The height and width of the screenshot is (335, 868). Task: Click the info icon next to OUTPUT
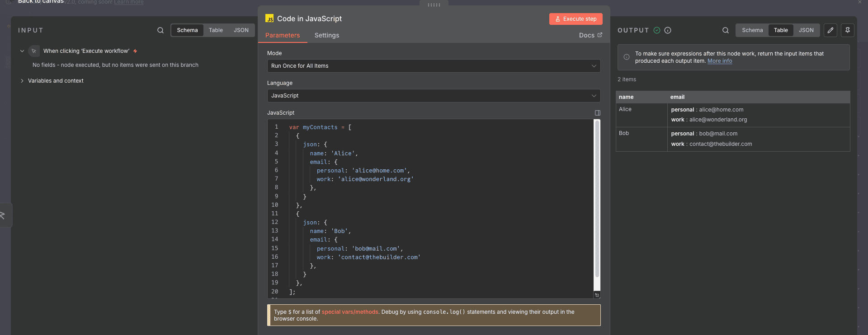click(668, 30)
